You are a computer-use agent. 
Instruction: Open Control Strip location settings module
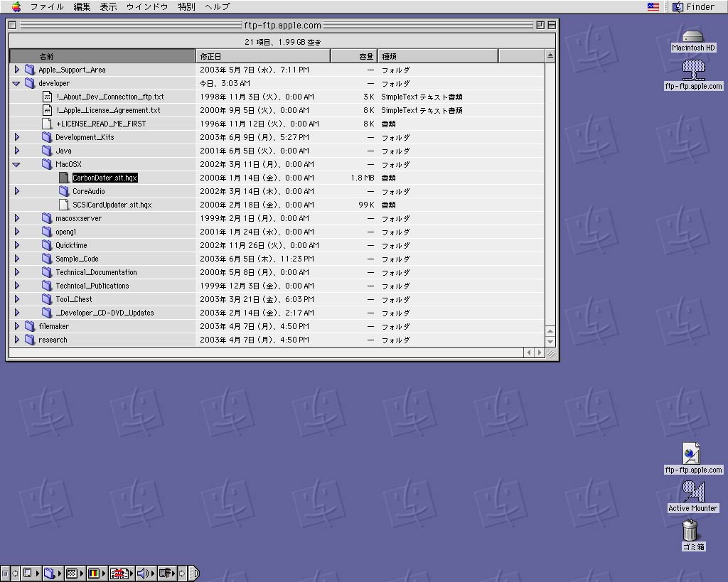[121, 573]
